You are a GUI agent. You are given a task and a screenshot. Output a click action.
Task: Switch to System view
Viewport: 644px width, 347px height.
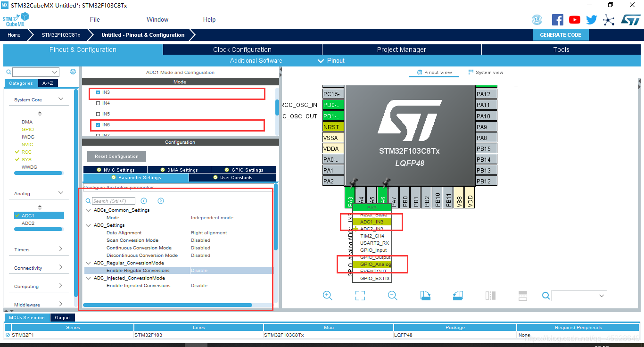486,72
